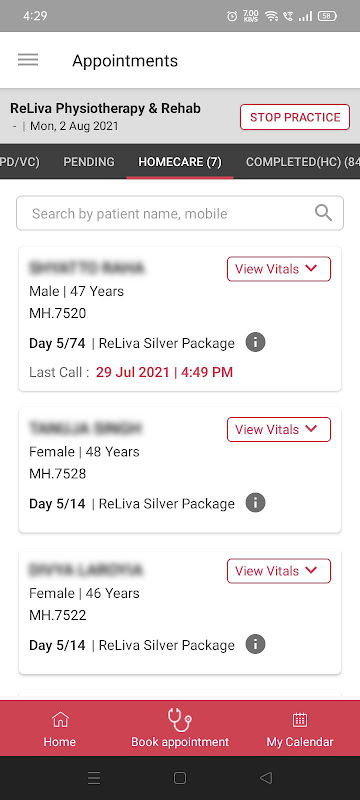Viewport: 360px width, 800px height.
Task: Tap the Book appointment stethoscope icon
Action: (179, 721)
